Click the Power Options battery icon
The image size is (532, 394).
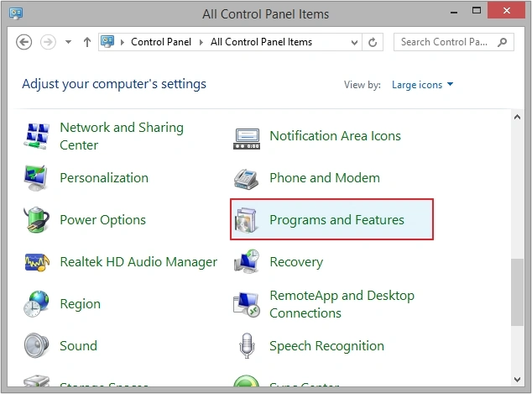click(37, 220)
